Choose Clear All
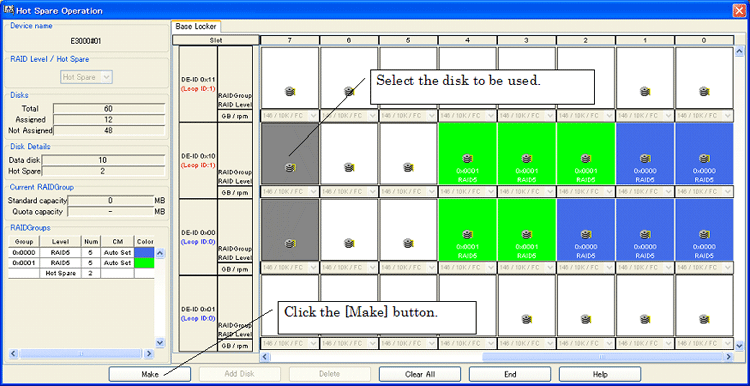The height and width of the screenshot is (386, 750). (419, 374)
